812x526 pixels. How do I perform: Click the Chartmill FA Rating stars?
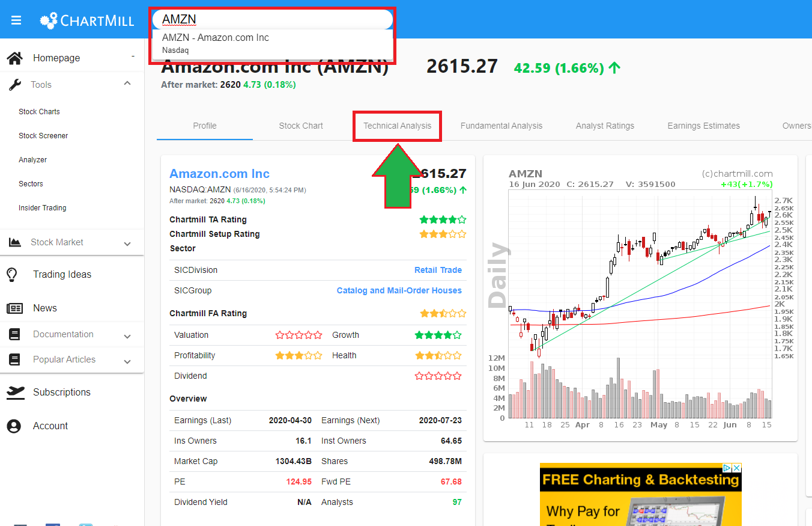pos(443,314)
